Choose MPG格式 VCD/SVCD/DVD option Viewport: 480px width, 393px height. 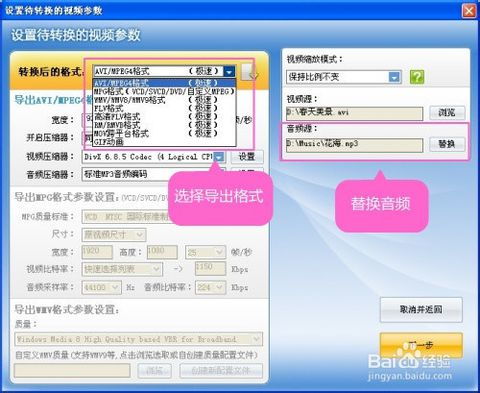[x=164, y=91]
